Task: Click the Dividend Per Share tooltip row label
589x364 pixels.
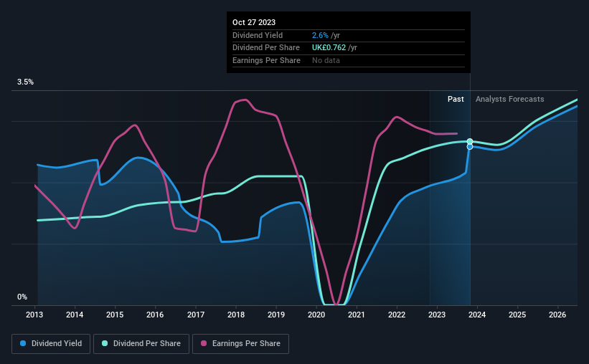Action: coord(266,48)
